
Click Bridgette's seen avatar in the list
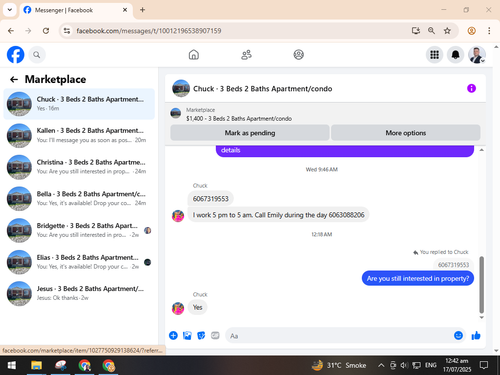148,230
